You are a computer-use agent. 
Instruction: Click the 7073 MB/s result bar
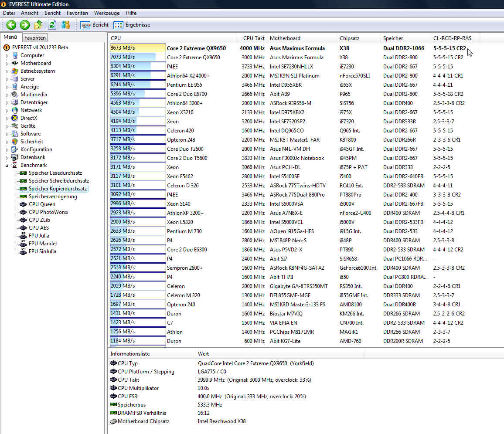coord(138,57)
